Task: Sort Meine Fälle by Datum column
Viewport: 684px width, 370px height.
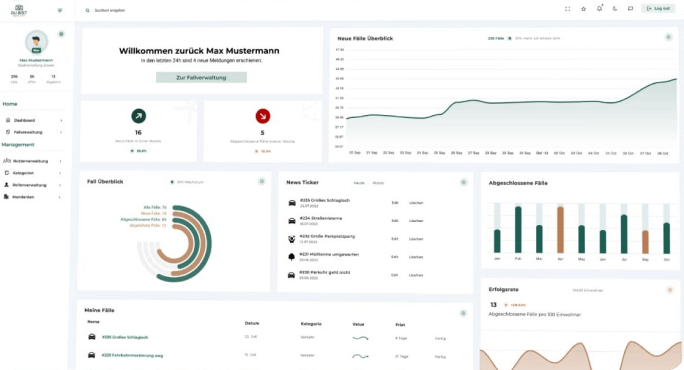Action: [x=252, y=323]
